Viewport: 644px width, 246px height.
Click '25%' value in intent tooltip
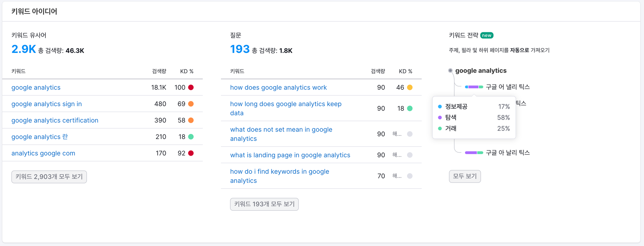(504, 128)
